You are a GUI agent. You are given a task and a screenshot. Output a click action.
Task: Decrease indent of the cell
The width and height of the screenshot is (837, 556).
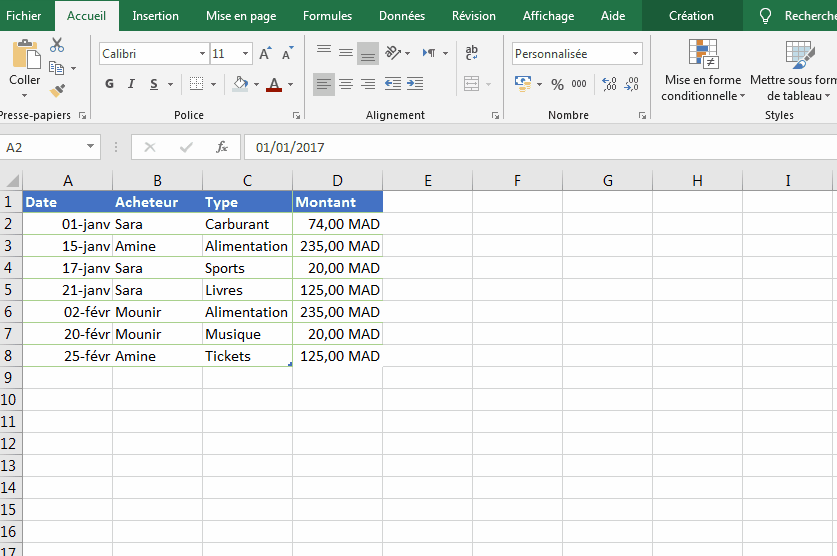tap(393, 84)
